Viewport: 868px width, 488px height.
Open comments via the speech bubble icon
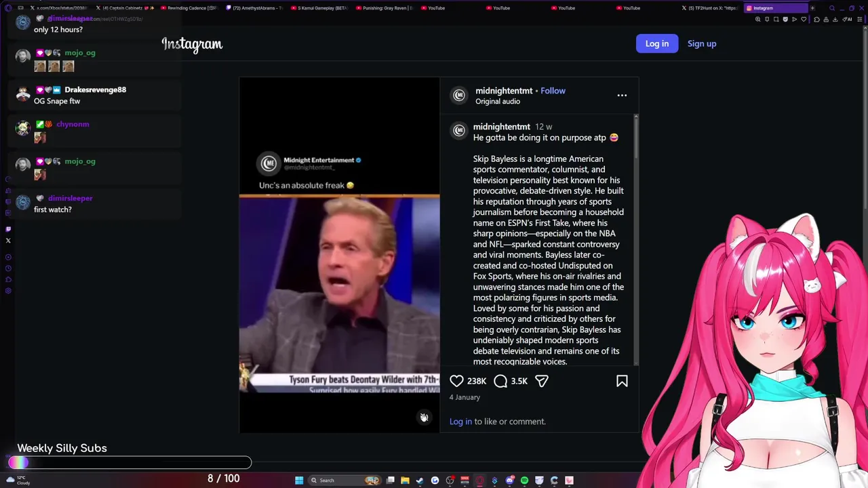click(x=500, y=381)
